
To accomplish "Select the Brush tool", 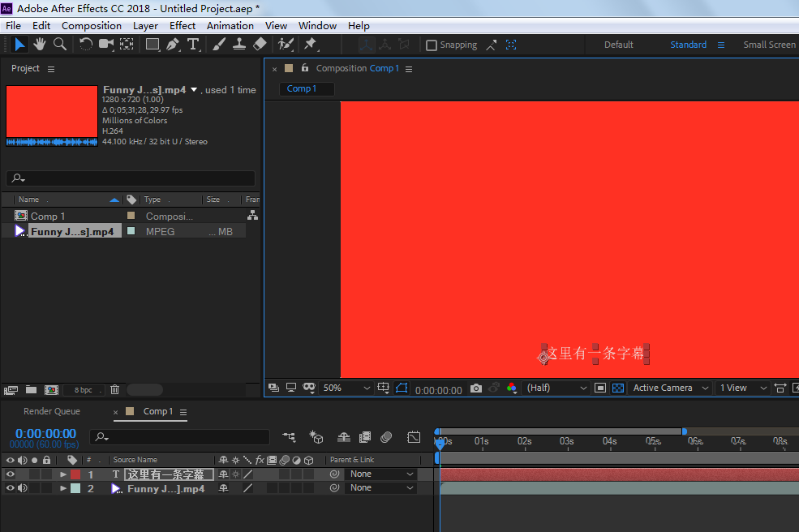I will pos(218,45).
